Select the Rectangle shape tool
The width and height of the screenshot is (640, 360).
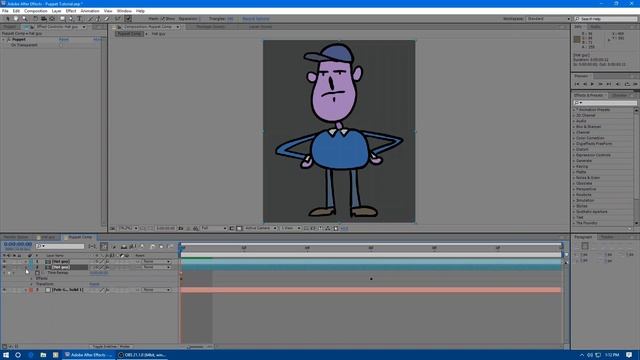[62, 19]
